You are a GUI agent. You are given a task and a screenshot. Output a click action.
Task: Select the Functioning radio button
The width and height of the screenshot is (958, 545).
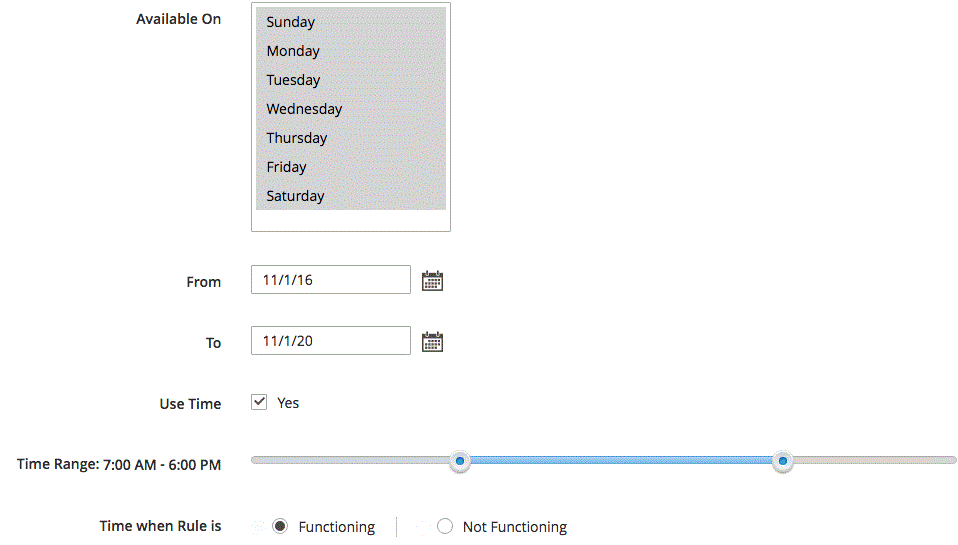click(x=280, y=526)
